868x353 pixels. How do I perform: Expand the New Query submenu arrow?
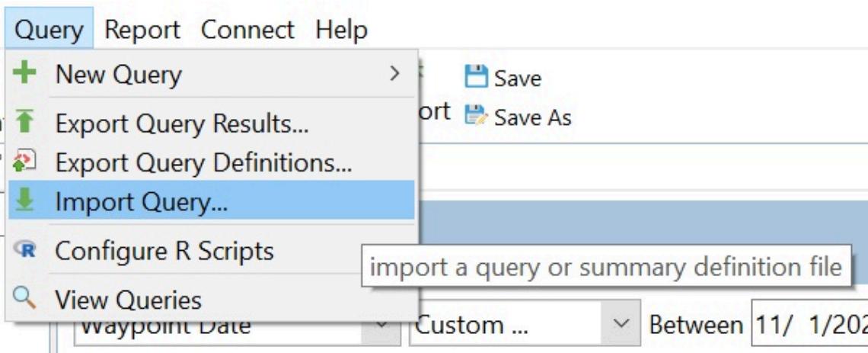click(394, 74)
